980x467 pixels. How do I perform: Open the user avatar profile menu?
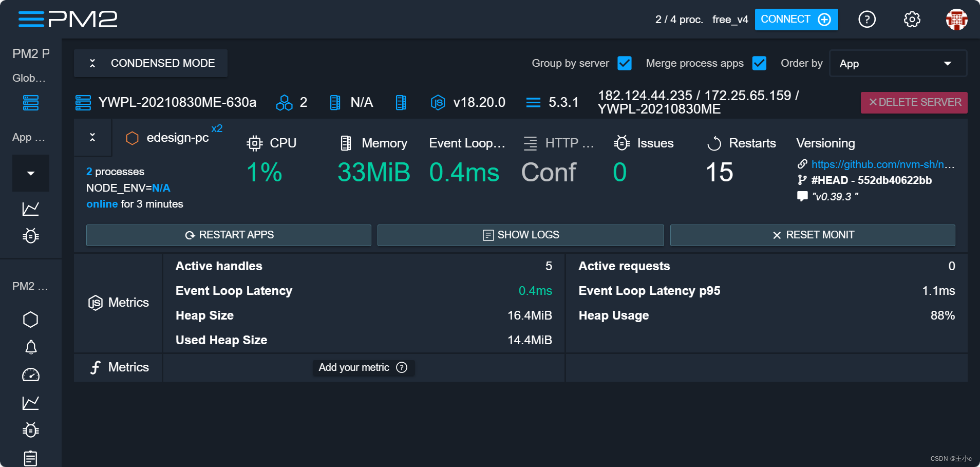pyautogui.click(x=956, y=20)
